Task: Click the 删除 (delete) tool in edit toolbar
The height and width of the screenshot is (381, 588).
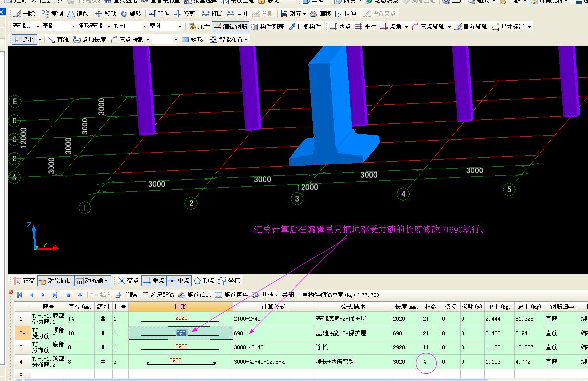Action: click(x=24, y=14)
